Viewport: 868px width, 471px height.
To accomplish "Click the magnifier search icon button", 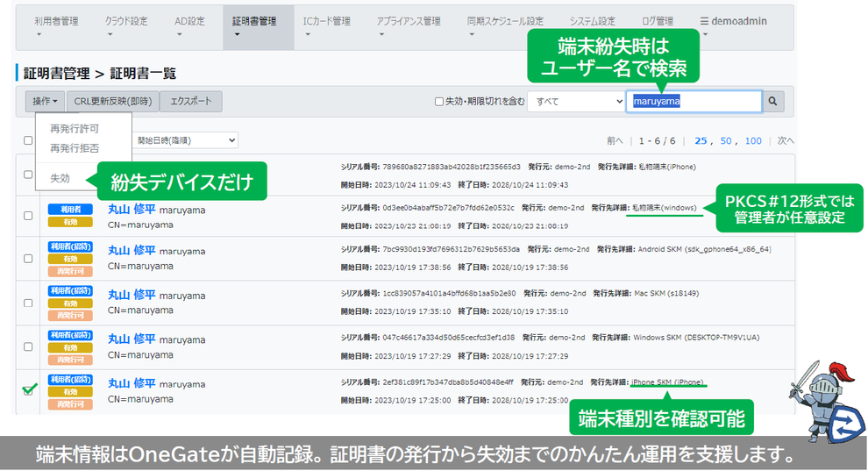I will (772, 102).
